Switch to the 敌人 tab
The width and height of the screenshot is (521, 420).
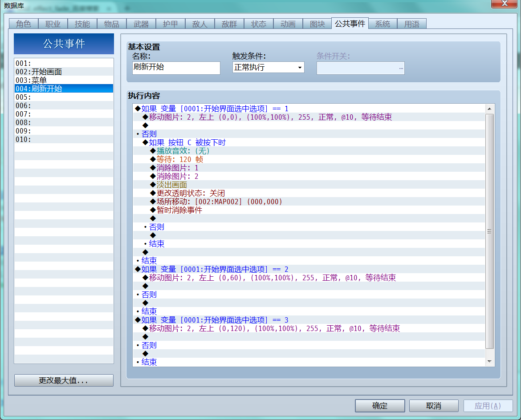199,24
